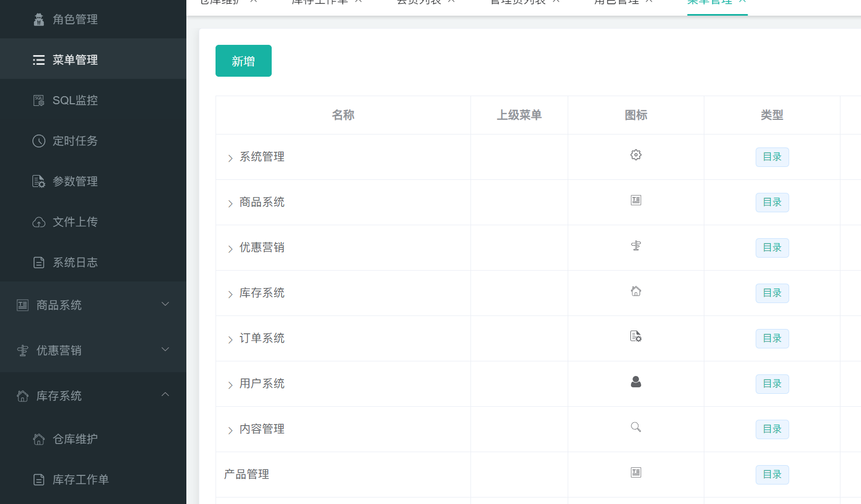The width and height of the screenshot is (861, 504).
Task: Expand the 商品系统 sidebar group chevron
Action: pyautogui.click(x=165, y=304)
